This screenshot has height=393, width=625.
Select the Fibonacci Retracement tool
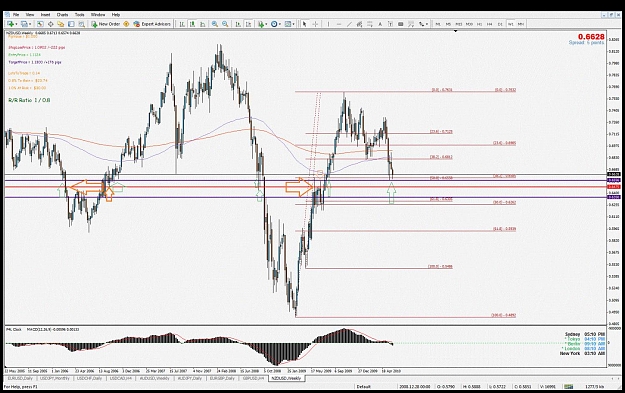click(x=369, y=24)
